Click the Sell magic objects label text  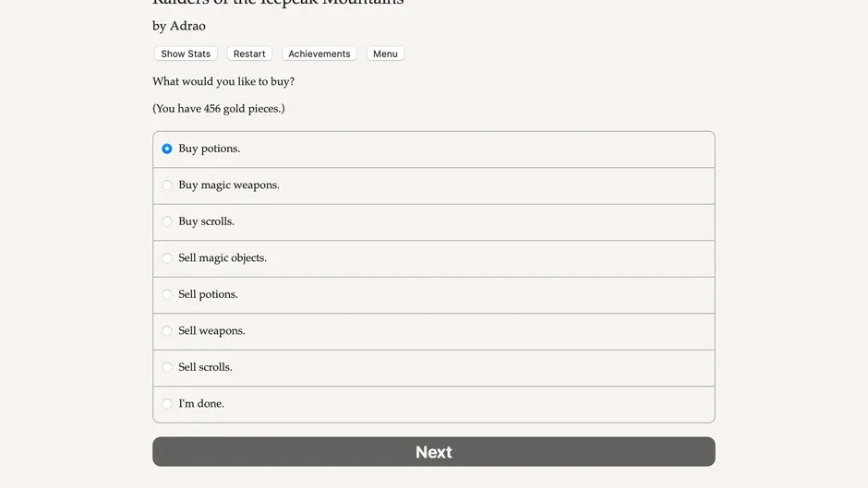coord(222,258)
